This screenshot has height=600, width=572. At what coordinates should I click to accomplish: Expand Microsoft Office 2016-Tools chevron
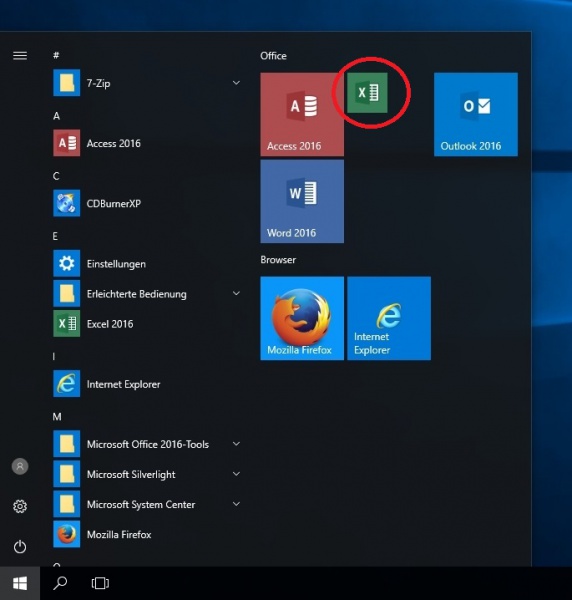click(x=236, y=444)
